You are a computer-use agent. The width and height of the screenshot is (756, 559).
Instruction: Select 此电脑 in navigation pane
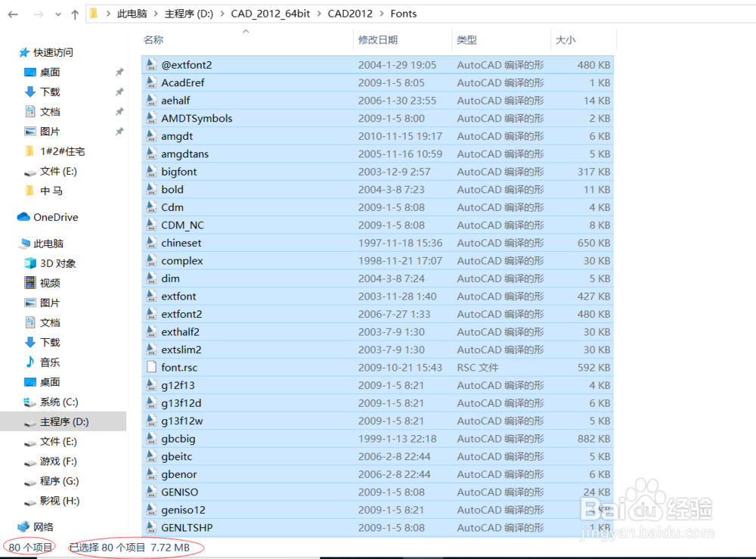48,244
